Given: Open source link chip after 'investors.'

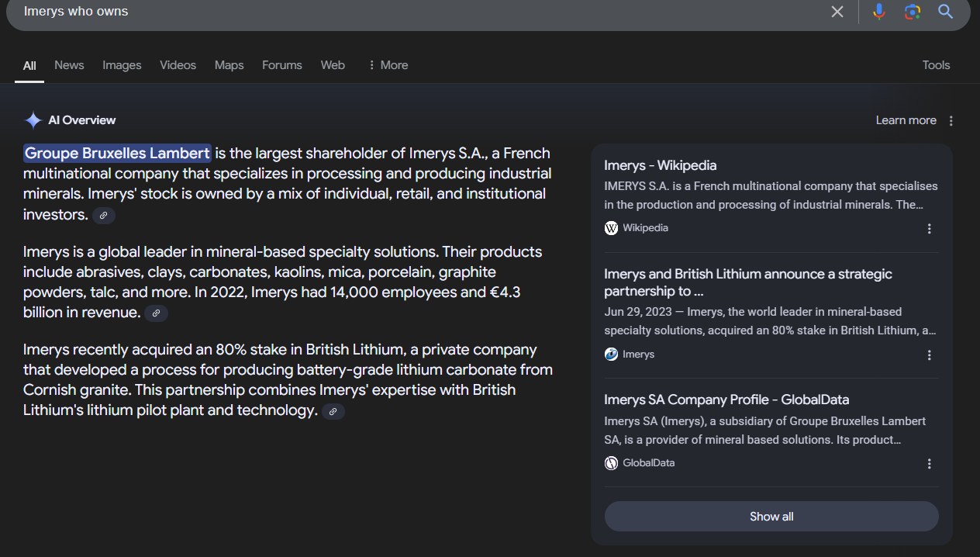Looking at the screenshot, I should coord(104,215).
